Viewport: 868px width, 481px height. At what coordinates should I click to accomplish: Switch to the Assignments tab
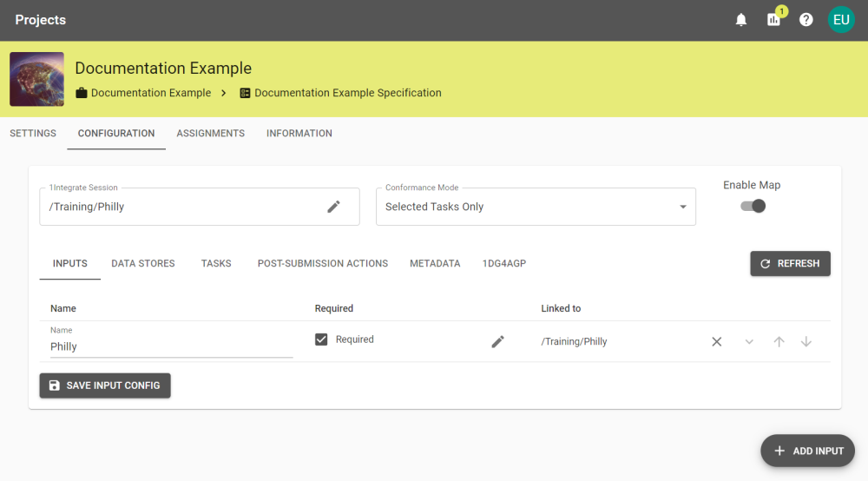click(x=210, y=134)
